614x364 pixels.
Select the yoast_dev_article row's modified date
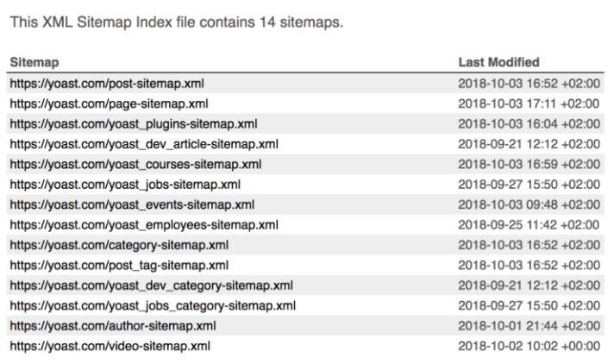(529, 144)
